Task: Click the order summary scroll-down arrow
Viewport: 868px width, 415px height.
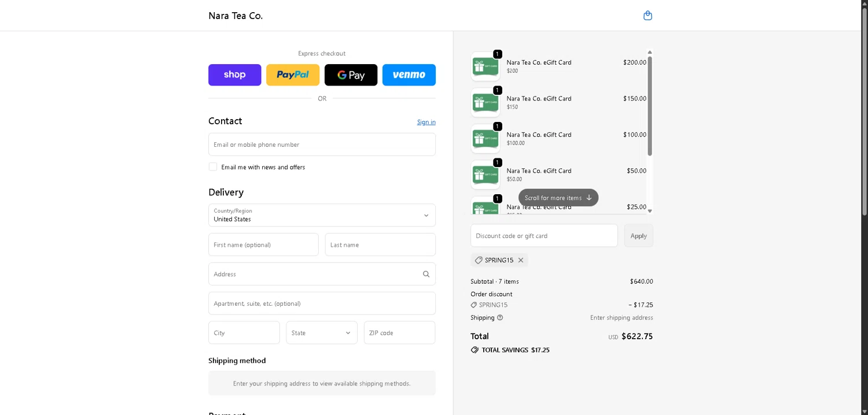Action: point(650,211)
